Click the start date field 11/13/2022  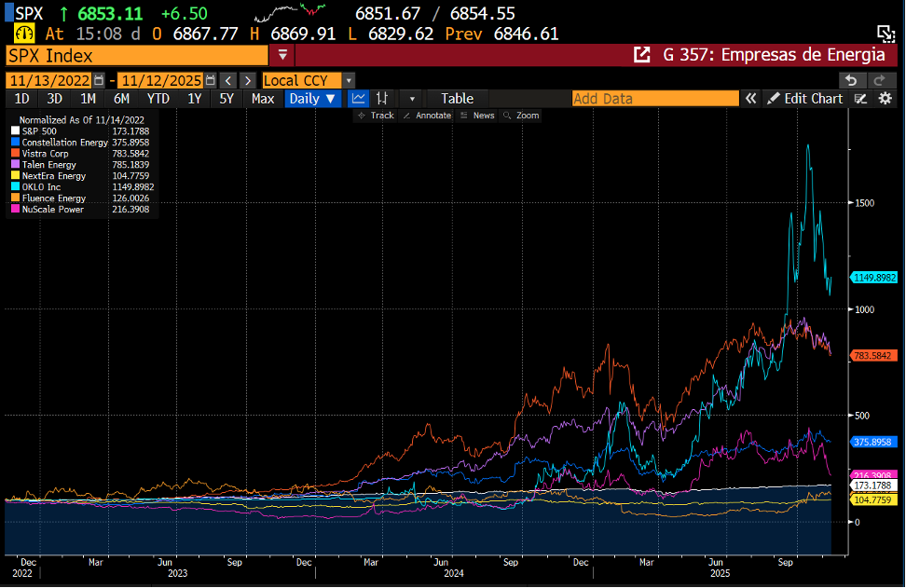tap(49, 80)
